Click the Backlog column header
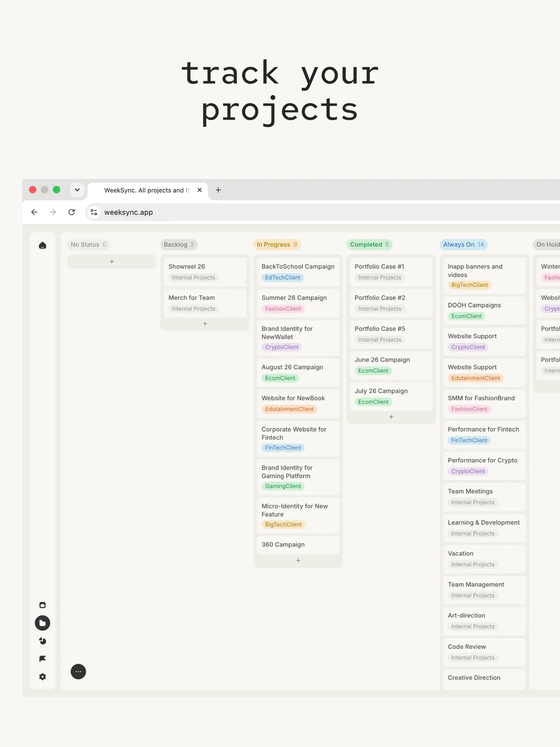The width and height of the screenshot is (560, 747). coord(179,245)
